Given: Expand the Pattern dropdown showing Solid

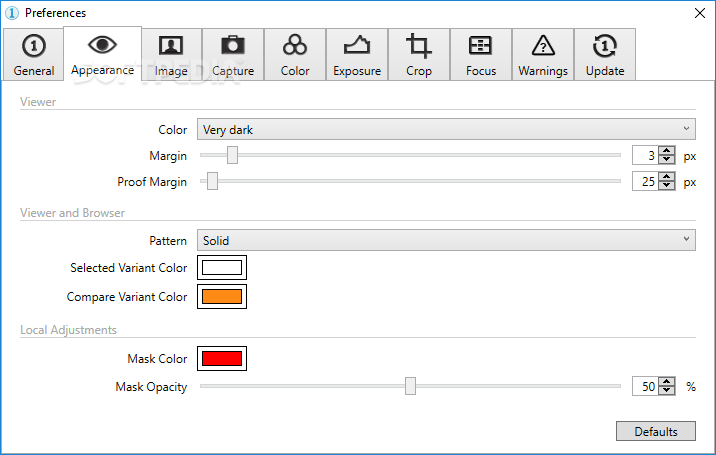Looking at the screenshot, I should (446, 240).
